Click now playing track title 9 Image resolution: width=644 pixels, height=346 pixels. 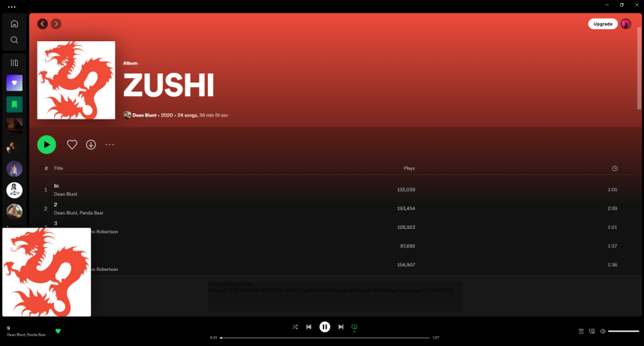tap(8, 328)
